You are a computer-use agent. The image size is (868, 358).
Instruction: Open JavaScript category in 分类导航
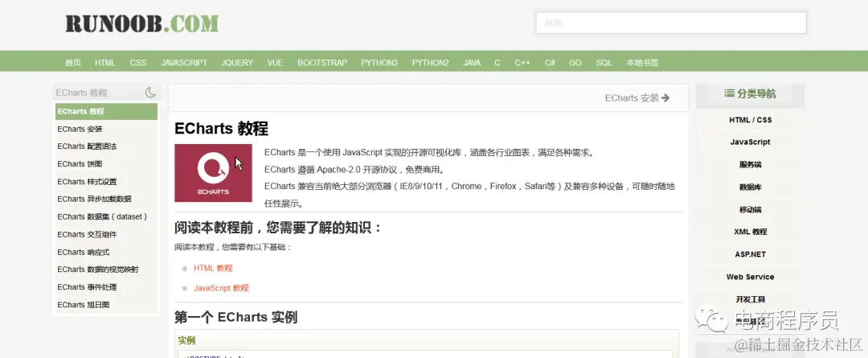(750, 142)
